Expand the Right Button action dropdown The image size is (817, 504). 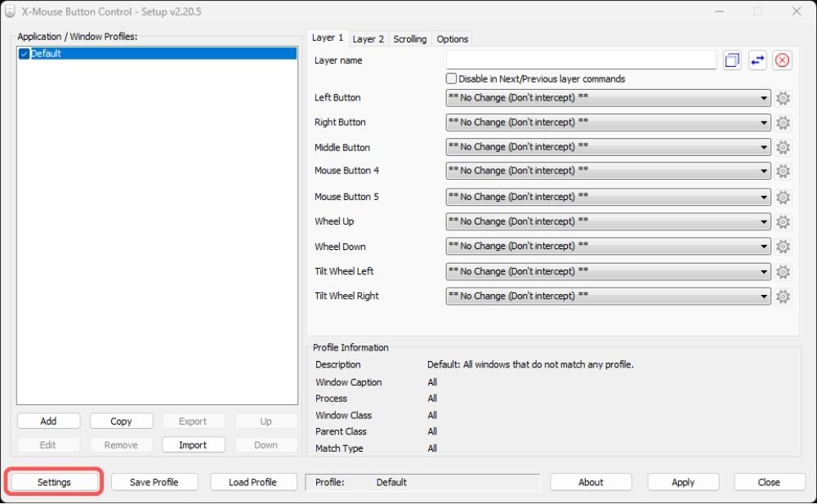point(608,123)
